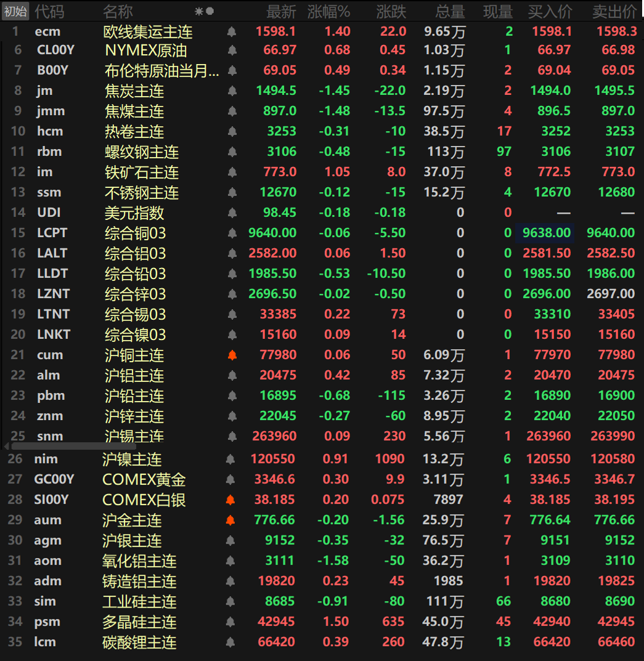Select the 多晶硅主连 row

(x=322, y=622)
